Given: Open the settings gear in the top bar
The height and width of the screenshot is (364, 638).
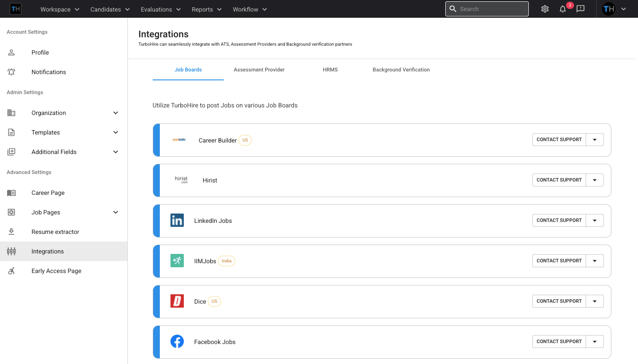Looking at the screenshot, I should point(545,9).
